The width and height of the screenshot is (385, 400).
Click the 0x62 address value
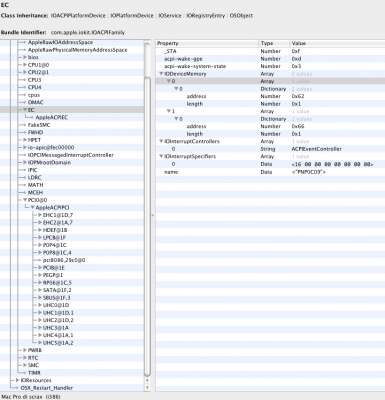click(298, 96)
